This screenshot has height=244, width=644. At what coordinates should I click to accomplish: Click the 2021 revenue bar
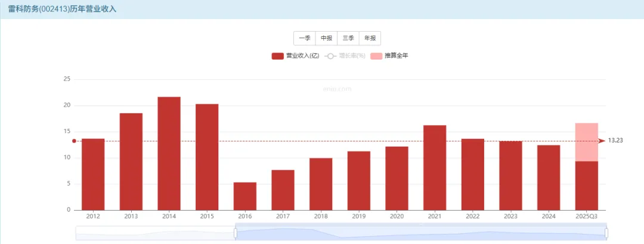pyautogui.click(x=435, y=168)
